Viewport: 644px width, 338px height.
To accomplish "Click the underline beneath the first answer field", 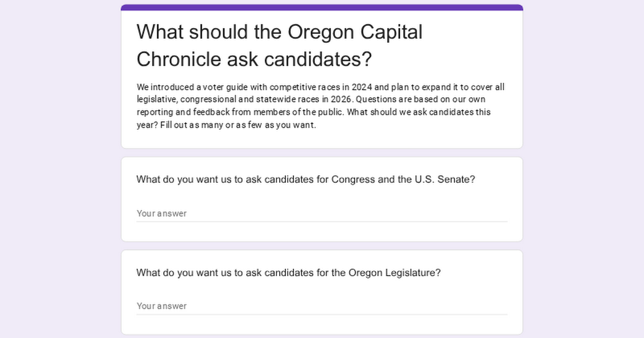I will pos(321,222).
